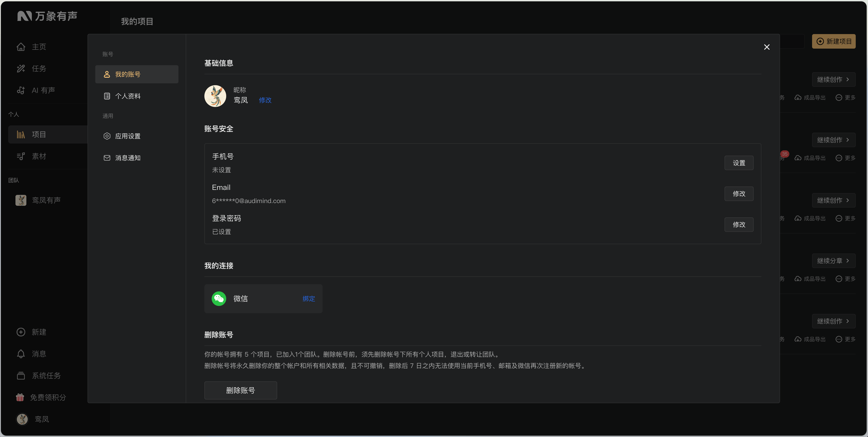Click 设置 button for phone number
Image resolution: width=868 pixels, height=437 pixels.
pos(739,163)
